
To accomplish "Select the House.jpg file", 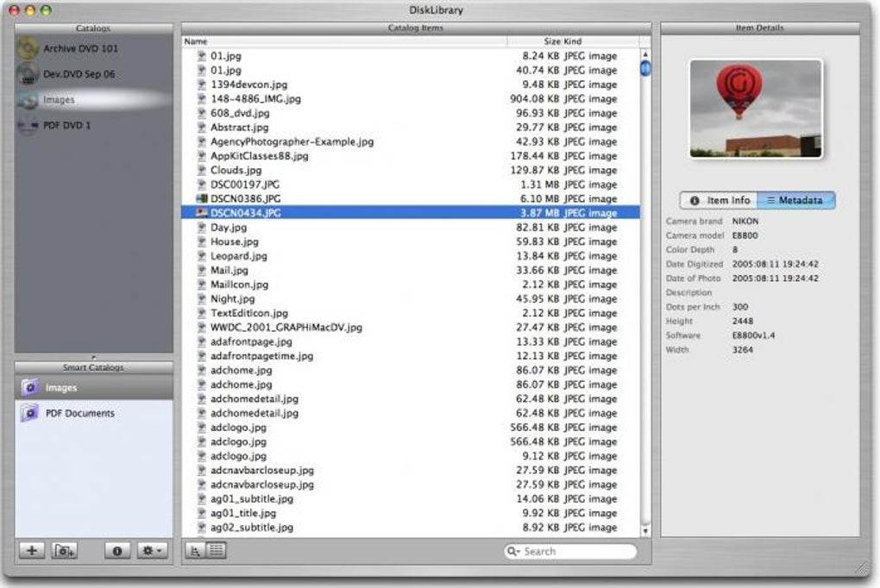I will pos(411,241).
